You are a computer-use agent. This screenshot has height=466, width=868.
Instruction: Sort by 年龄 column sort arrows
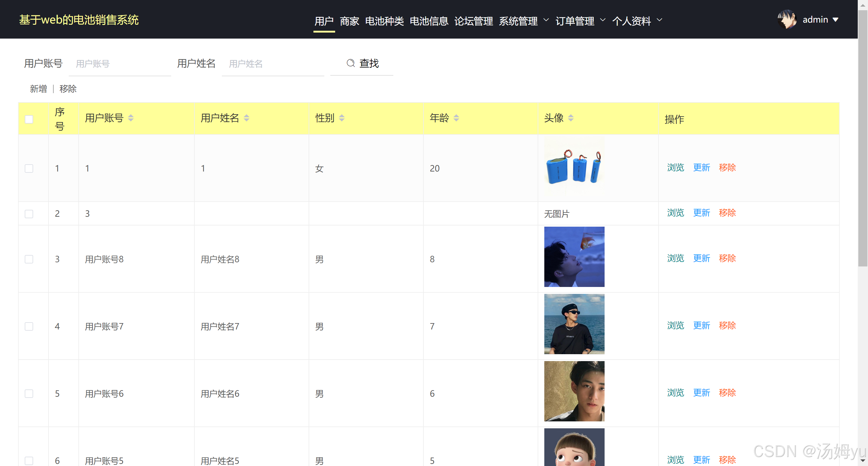pyautogui.click(x=456, y=118)
